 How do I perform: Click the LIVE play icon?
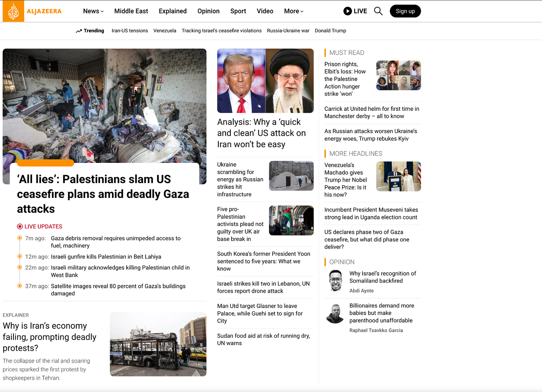coord(347,11)
